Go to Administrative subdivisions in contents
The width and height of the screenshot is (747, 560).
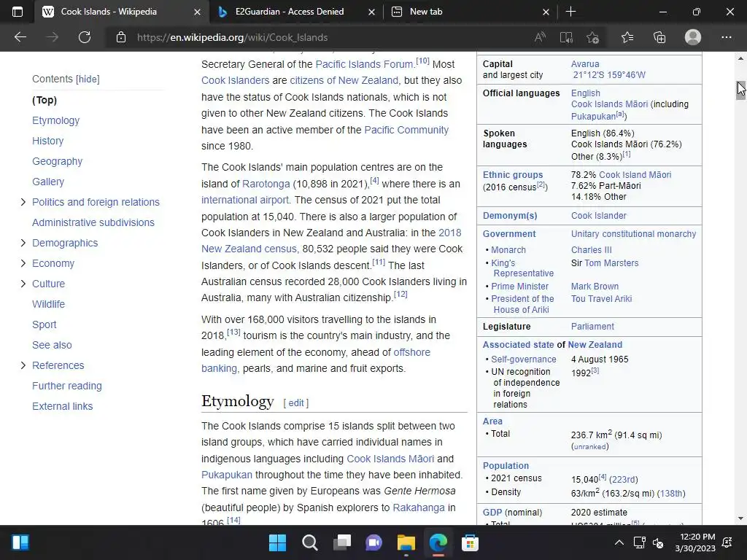coord(93,222)
